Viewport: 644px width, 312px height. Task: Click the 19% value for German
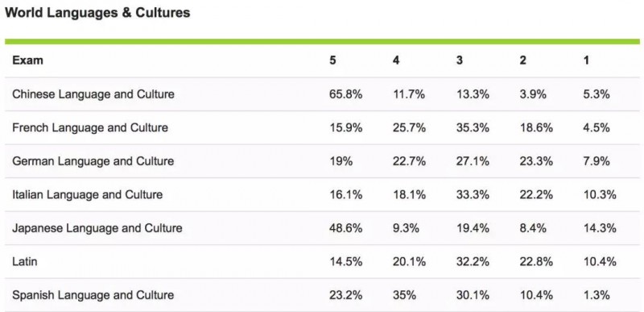pos(341,161)
